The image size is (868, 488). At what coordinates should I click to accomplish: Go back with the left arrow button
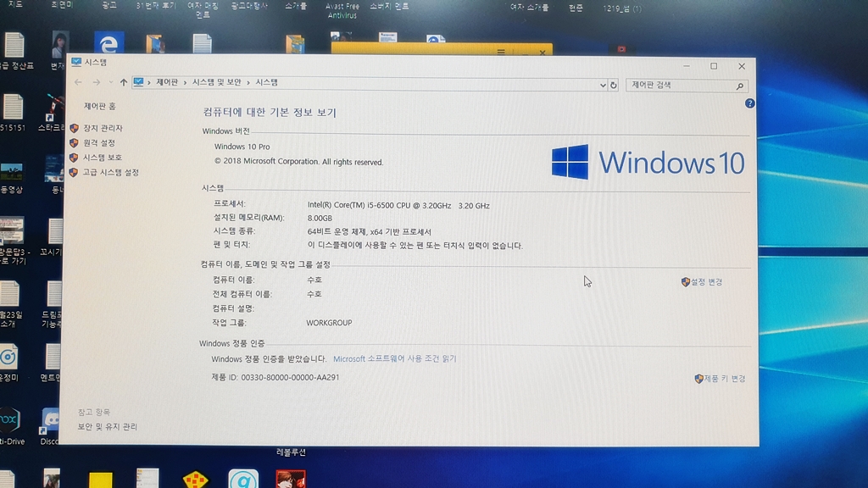click(78, 82)
